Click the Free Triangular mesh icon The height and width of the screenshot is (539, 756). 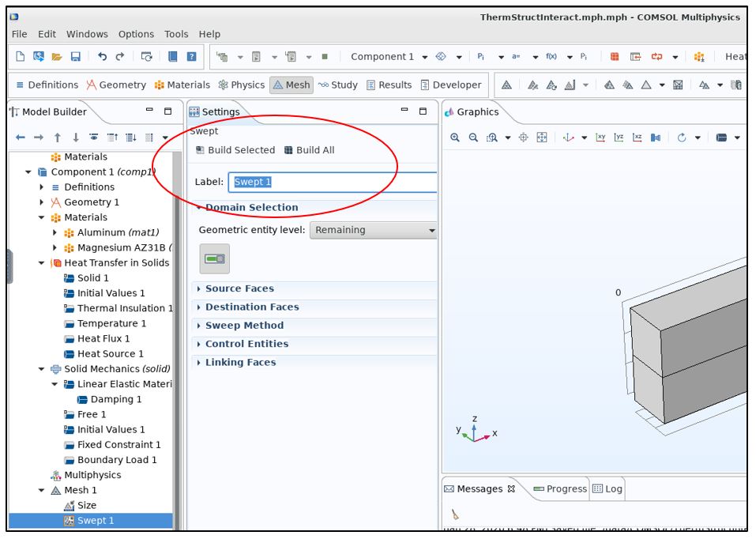pos(646,85)
